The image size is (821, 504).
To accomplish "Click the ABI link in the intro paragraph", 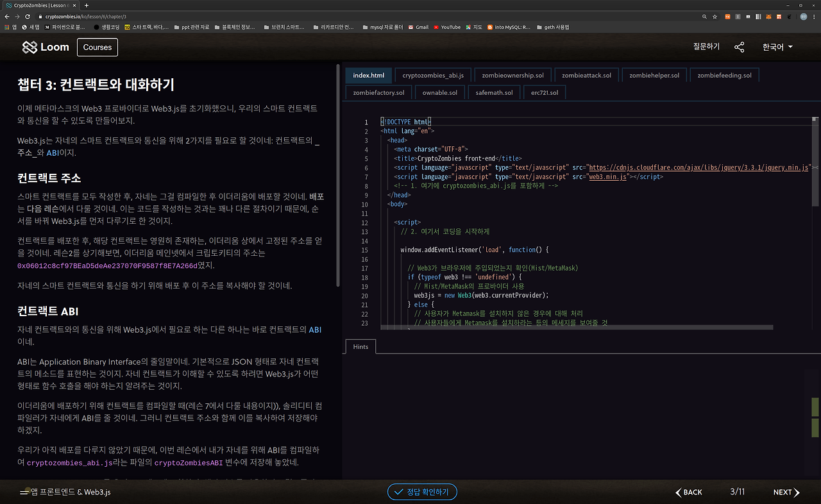I will pyautogui.click(x=53, y=153).
